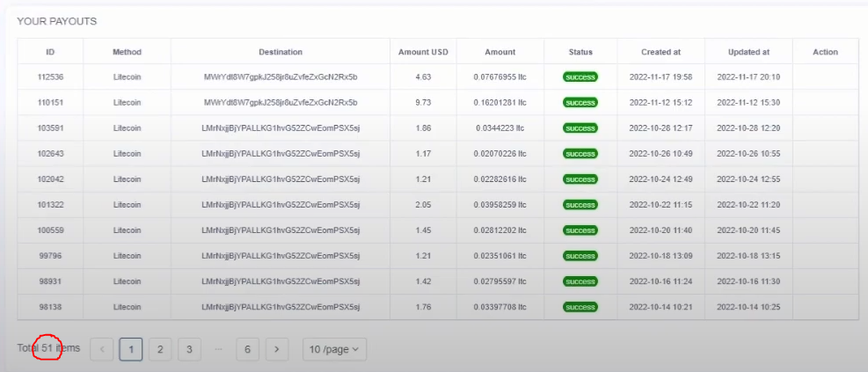Open page 2 of payouts
This screenshot has height=372, width=868.
click(x=160, y=349)
